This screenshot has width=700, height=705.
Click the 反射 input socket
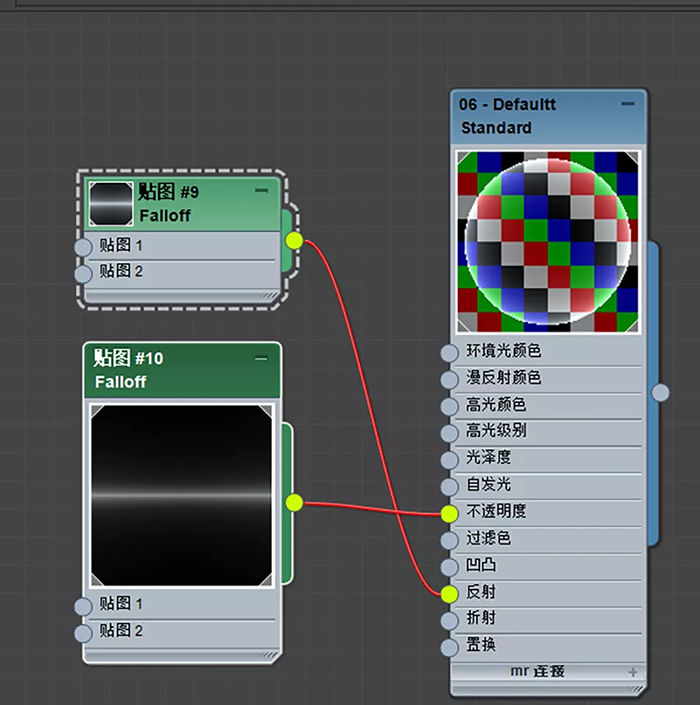[449, 593]
